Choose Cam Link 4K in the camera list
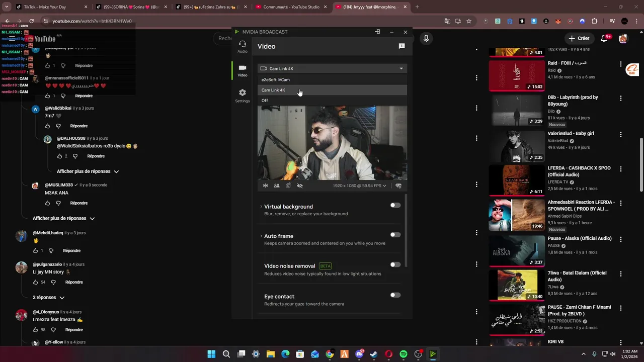Image resolution: width=644 pixels, height=362 pixels. click(332, 90)
